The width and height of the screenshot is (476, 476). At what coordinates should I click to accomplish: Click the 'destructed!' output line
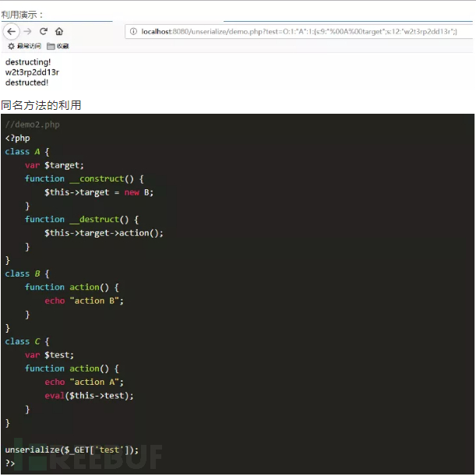(26, 83)
